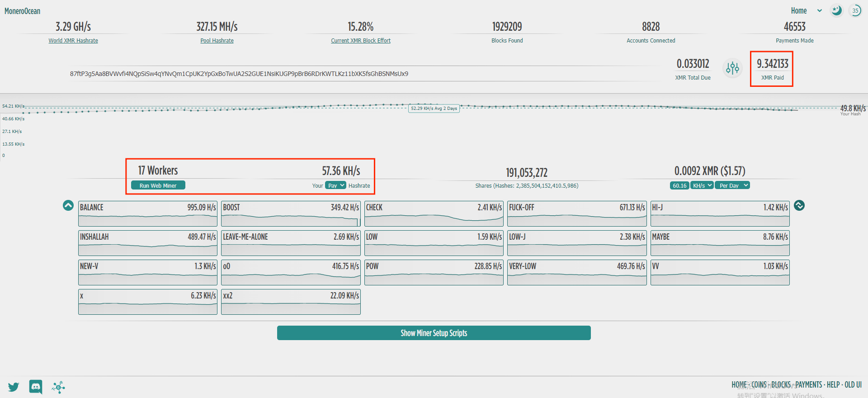Open the BOOST worker card
868x398 pixels.
point(291,214)
